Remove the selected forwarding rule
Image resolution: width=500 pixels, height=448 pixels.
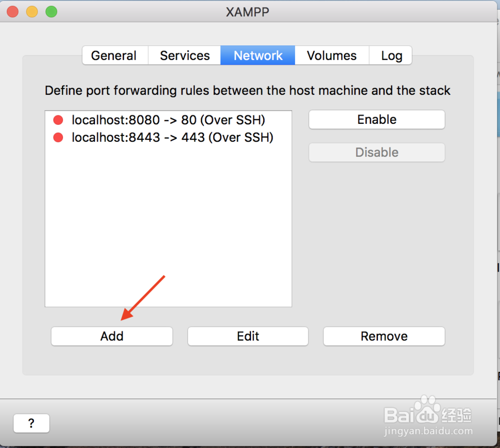pos(384,336)
